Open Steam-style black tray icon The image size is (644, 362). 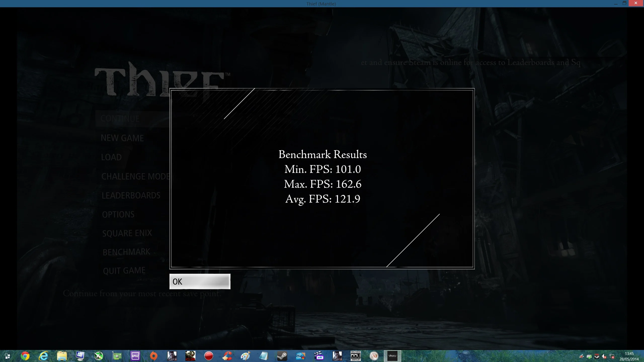click(597, 356)
